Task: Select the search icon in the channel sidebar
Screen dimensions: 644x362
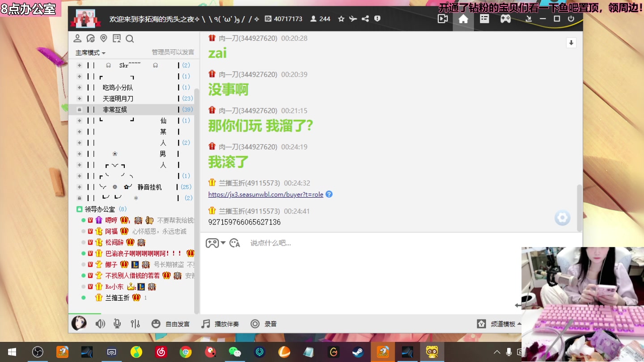Action: (x=129, y=38)
